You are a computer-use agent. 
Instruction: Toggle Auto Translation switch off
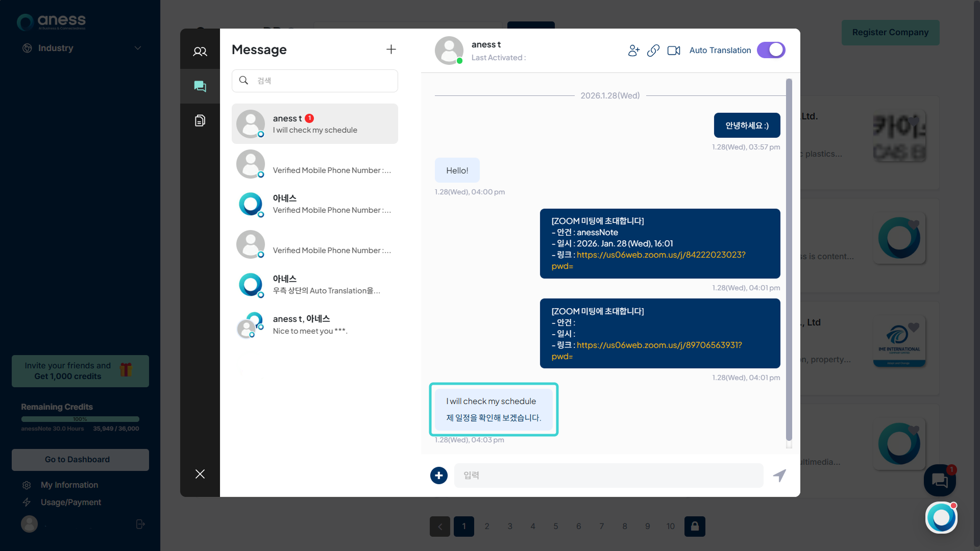[771, 50]
